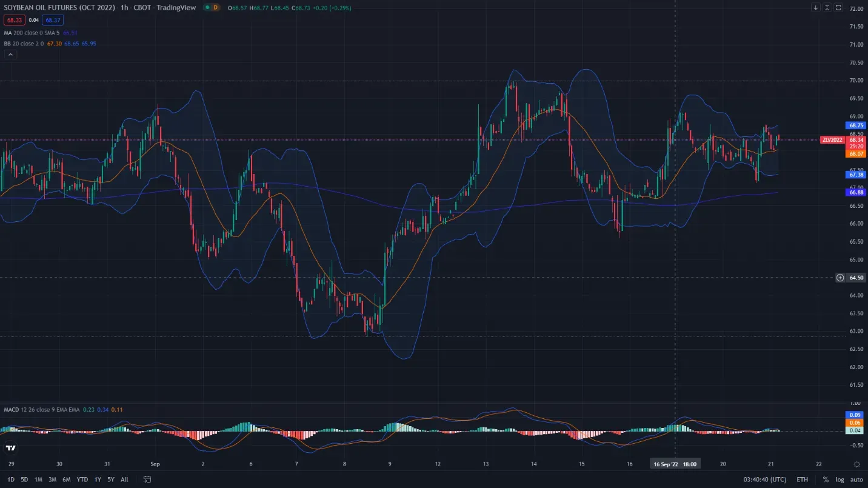Click the 16 Sep '22 18:00 time label
Screen dimensions: 868x488
click(x=675, y=464)
